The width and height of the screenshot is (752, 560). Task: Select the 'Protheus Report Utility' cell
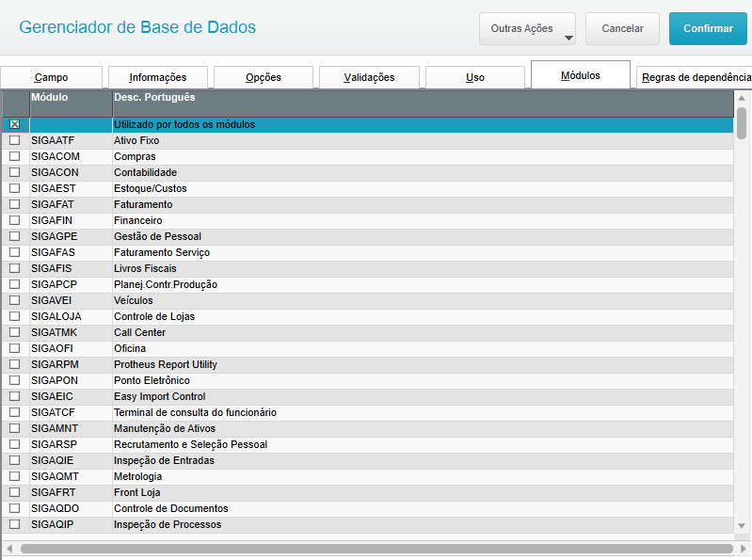[x=423, y=364]
